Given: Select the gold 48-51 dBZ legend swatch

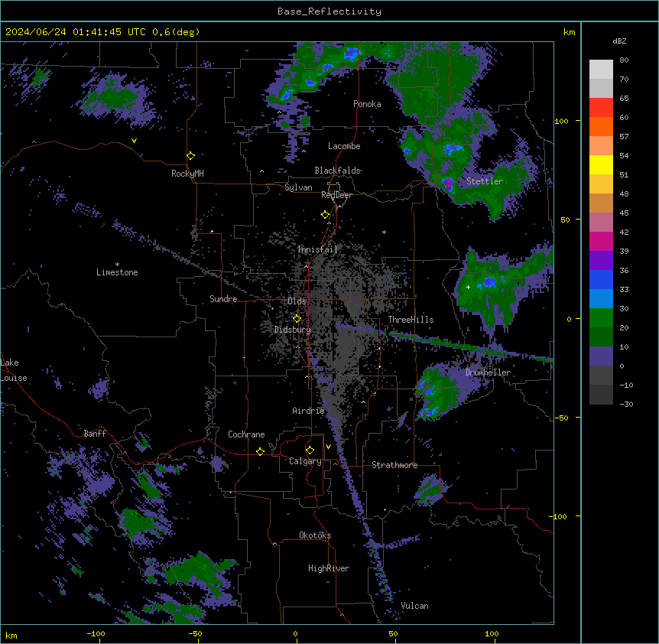Looking at the screenshot, I should point(601,184).
